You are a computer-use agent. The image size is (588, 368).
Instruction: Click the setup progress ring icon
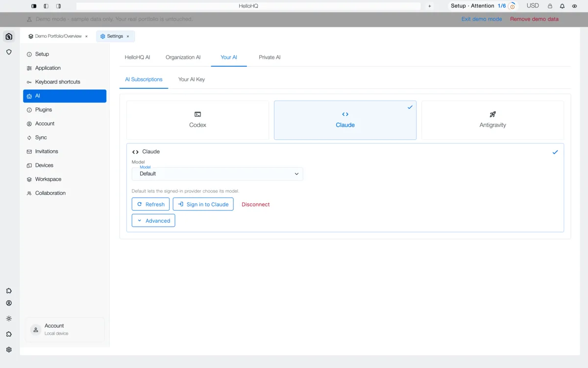pos(512,6)
